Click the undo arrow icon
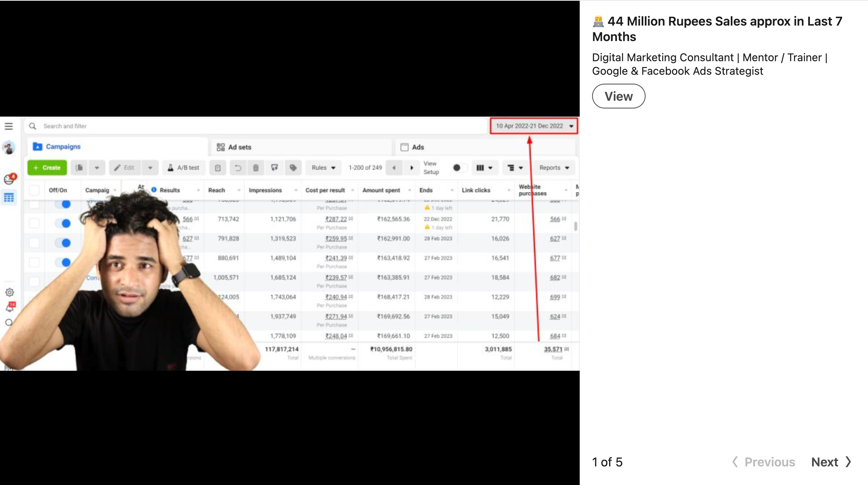 [238, 168]
